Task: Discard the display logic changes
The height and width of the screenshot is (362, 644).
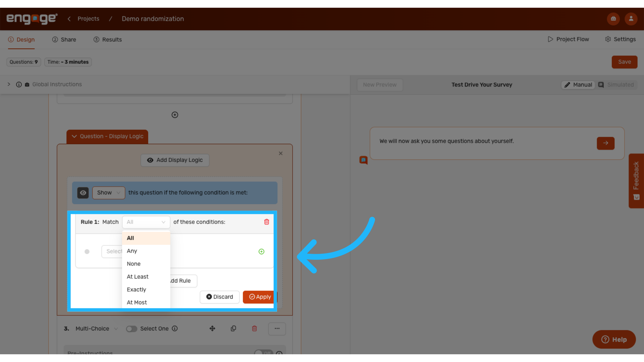Action: 220,297
